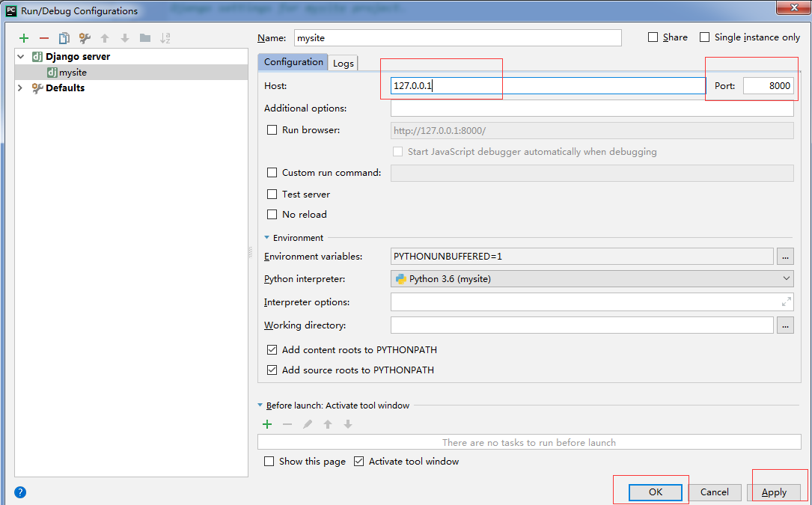Enable the Run browser checkbox
The height and width of the screenshot is (505, 812).
tap(272, 130)
